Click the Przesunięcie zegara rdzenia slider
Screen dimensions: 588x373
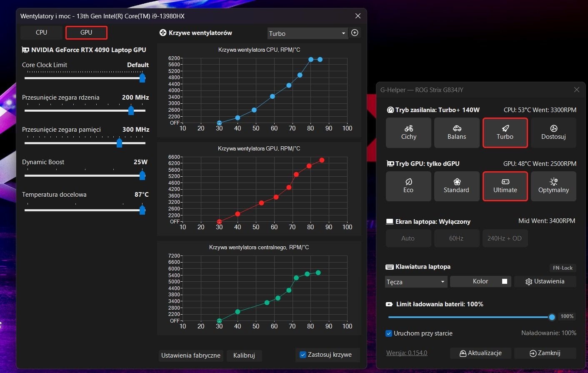(x=85, y=110)
